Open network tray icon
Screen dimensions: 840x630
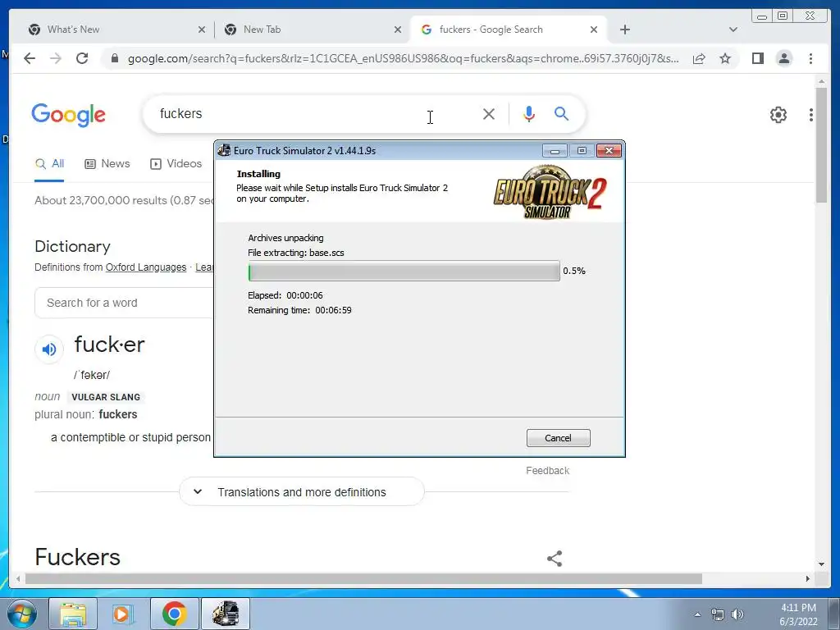coord(717,614)
